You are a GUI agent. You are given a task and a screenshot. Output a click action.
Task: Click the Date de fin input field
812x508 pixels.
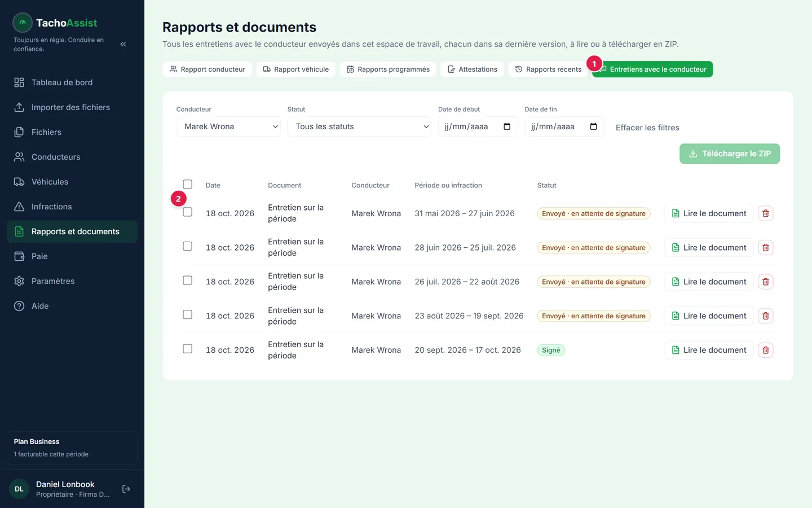(x=564, y=126)
